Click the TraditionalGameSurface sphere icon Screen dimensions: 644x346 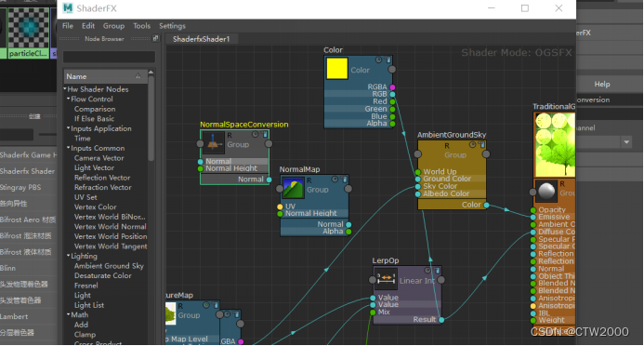545,191
